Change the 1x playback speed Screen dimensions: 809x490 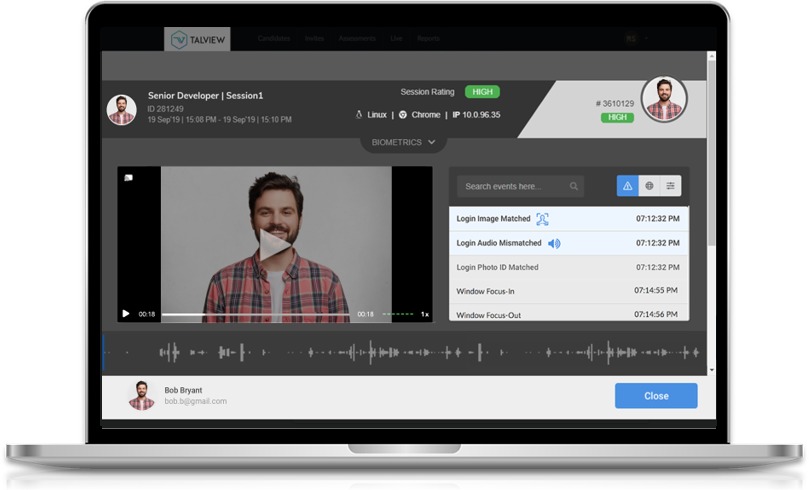tap(424, 314)
